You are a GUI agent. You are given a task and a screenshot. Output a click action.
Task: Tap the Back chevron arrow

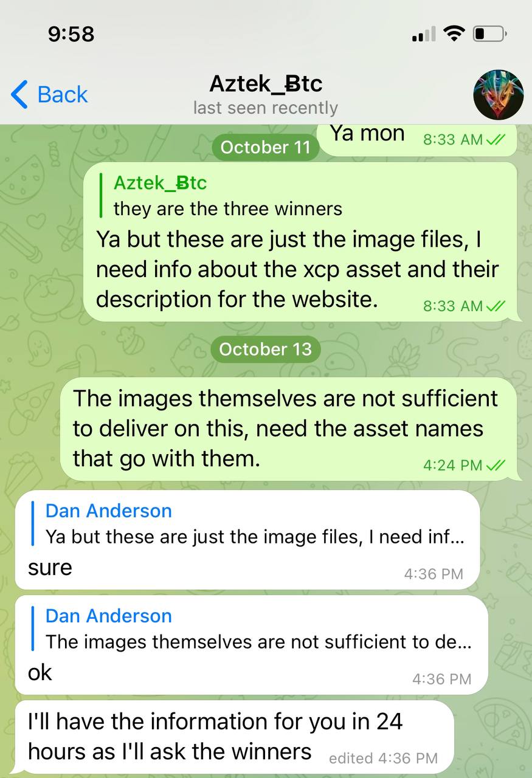point(19,95)
